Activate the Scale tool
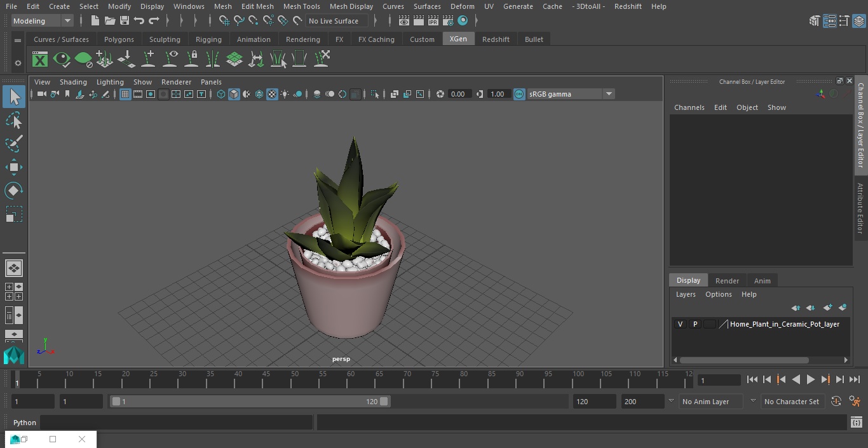 pyautogui.click(x=14, y=214)
